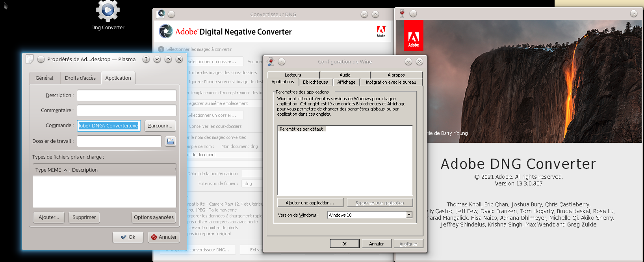
Task: Click the pin button in Propriétés title bar
Action: (41, 59)
